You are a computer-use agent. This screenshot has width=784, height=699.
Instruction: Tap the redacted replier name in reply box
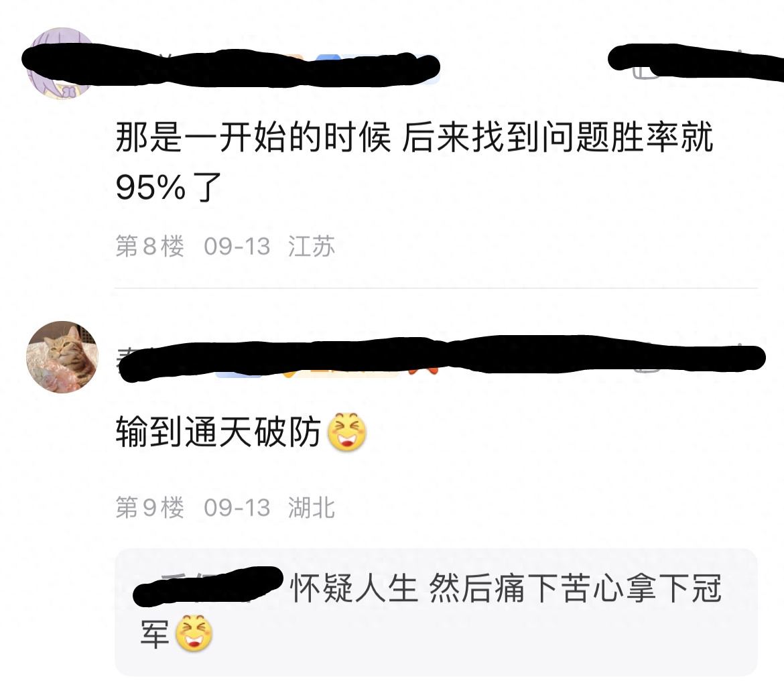click(208, 586)
